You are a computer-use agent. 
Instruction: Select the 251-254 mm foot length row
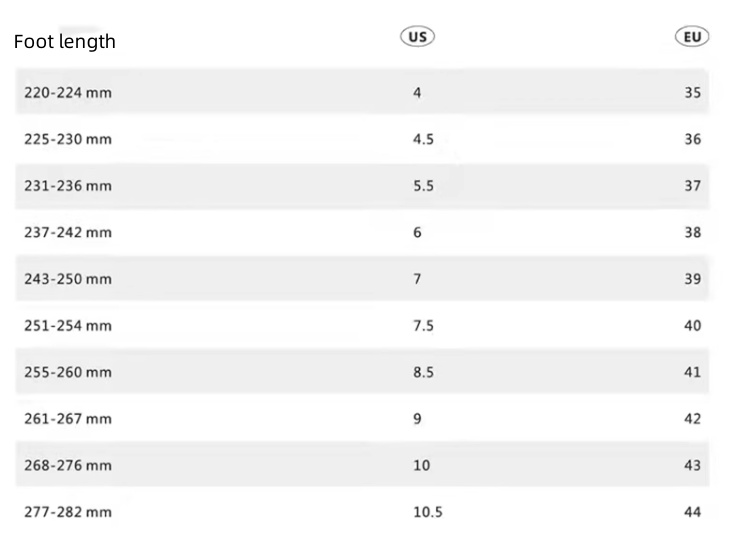(68, 326)
